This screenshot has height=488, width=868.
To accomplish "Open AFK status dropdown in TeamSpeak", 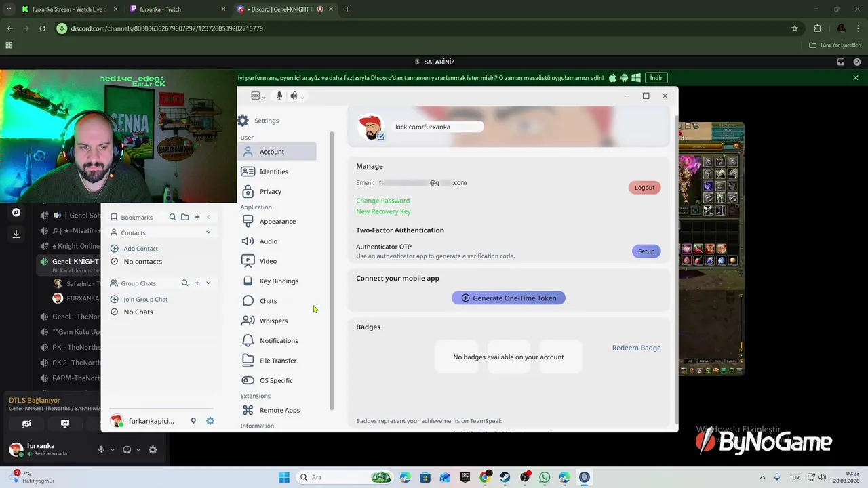I will tap(258, 96).
